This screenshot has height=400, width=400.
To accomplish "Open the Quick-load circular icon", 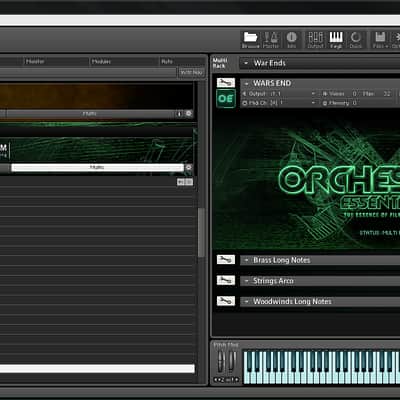I will (x=356, y=40).
